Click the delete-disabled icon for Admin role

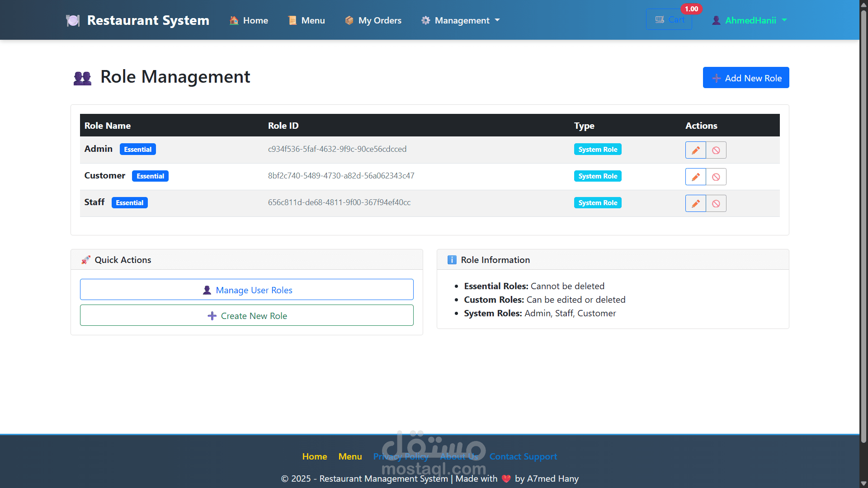pyautogui.click(x=716, y=150)
